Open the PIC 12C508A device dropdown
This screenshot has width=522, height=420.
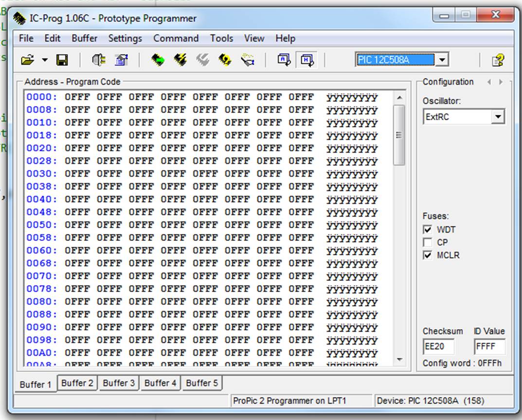click(442, 60)
